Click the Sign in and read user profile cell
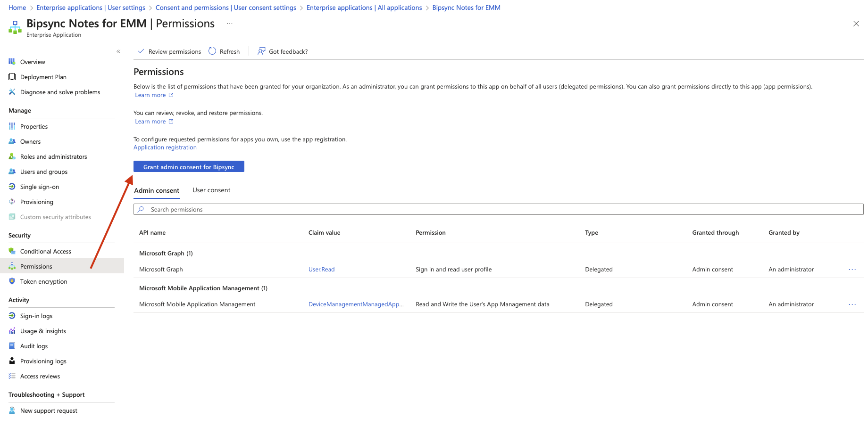Image resolution: width=868 pixels, height=426 pixels. (x=454, y=270)
